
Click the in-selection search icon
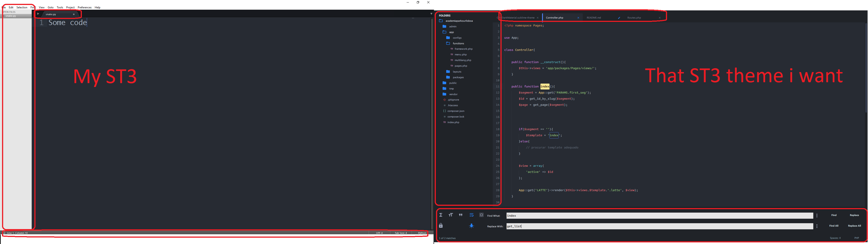481,215
